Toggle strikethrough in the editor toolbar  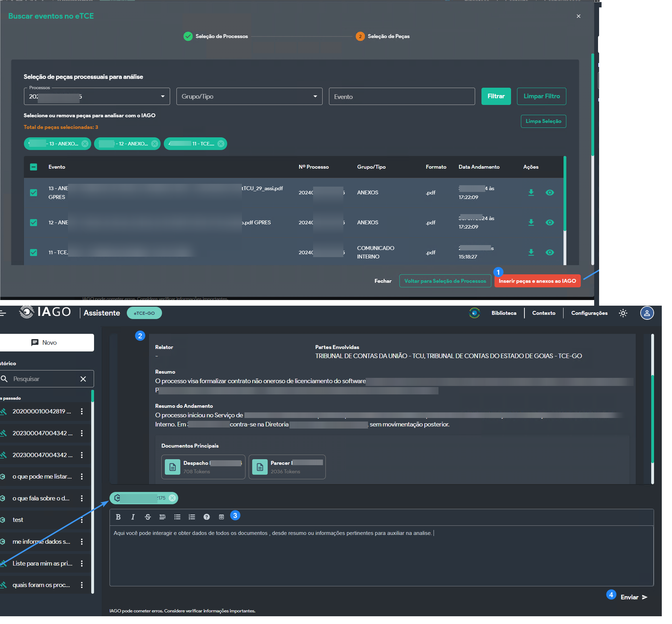[148, 517]
